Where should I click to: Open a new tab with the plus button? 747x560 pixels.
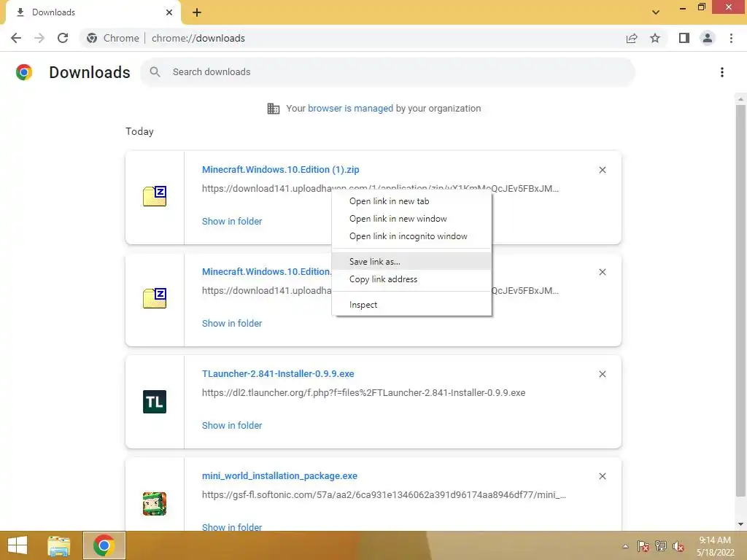[197, 12]
